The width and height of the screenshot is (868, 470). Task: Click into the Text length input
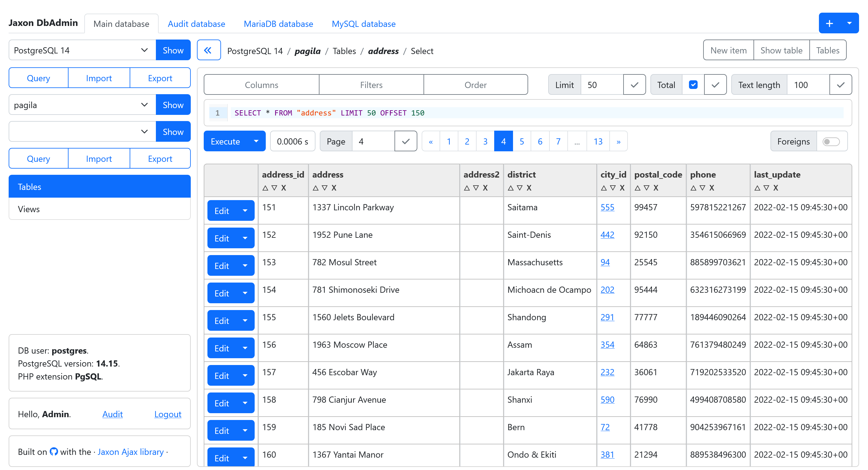coord(808,85)
